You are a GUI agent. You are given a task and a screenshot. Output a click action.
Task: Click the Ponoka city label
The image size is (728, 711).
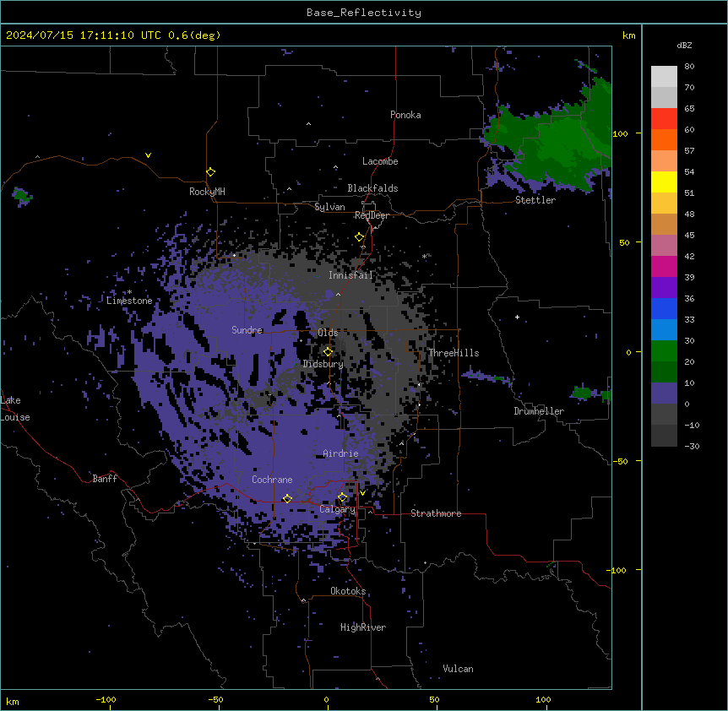tap(405, 115)
